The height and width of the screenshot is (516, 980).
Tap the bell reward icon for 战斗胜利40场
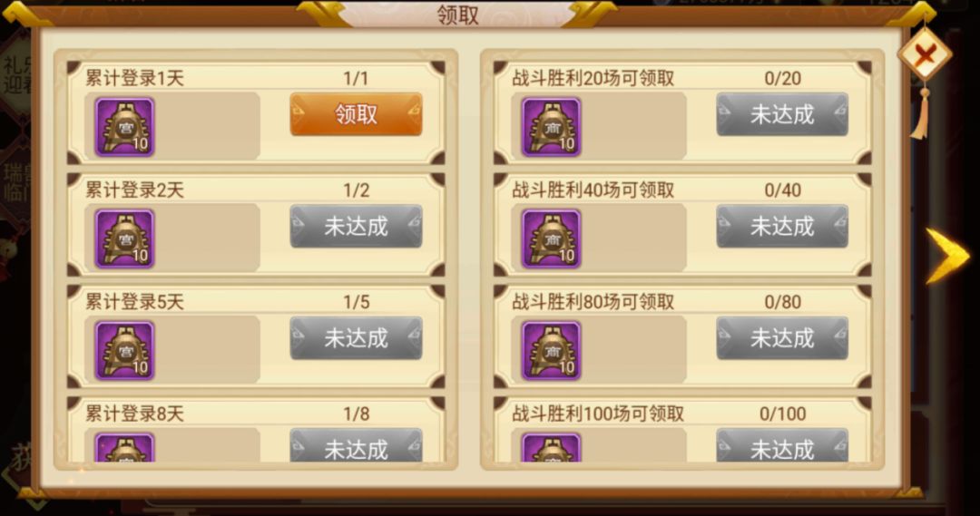552,239
